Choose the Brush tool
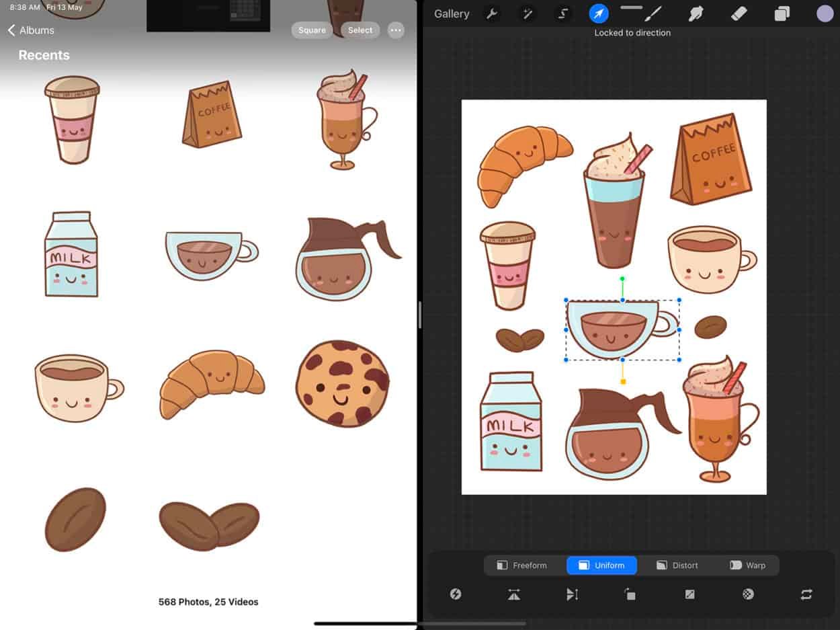Image resolution: width=840 pixels, height=630 pixels. pos(653,14)
